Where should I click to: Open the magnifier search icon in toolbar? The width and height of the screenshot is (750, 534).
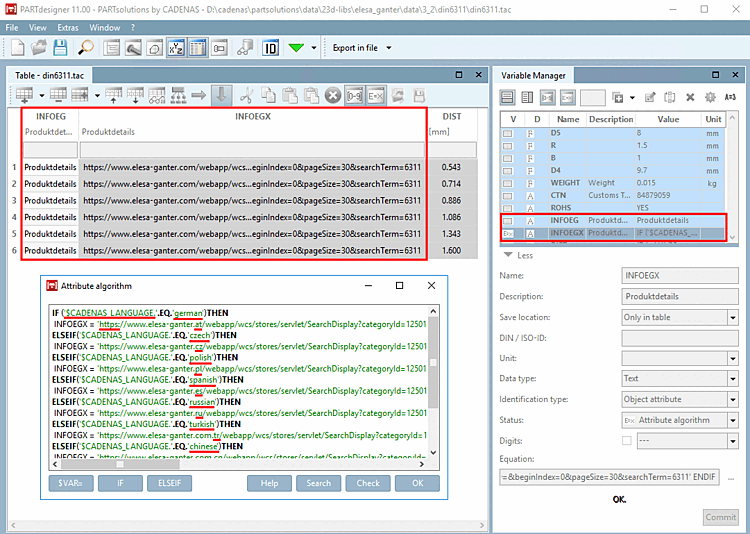(x=85, y=48)
